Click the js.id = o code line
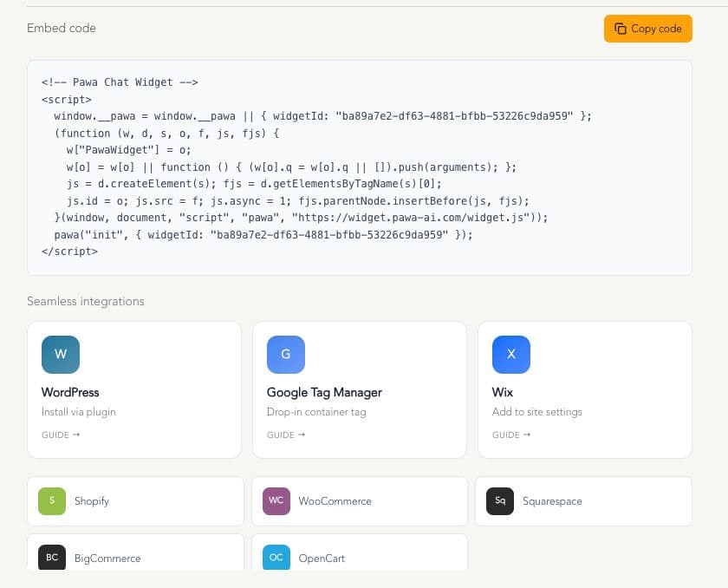Viewport: 728px width, 588px height. pyautogui.click(x=297, y=200)
